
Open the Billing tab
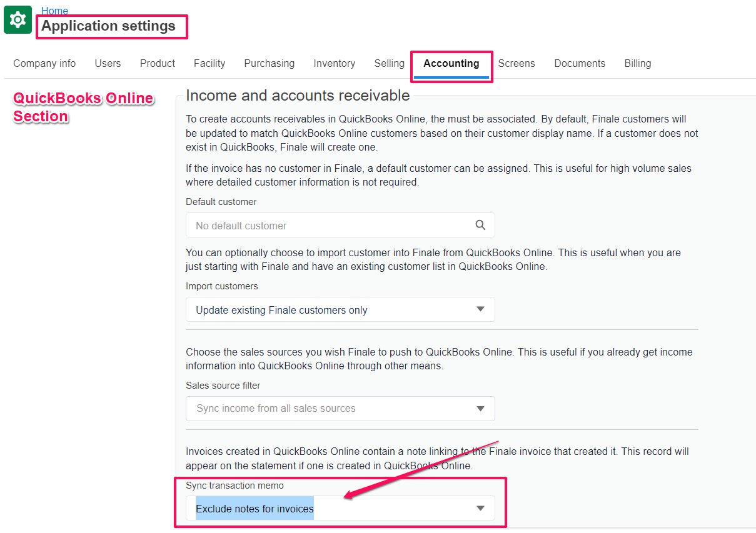[x=637, y=63]
